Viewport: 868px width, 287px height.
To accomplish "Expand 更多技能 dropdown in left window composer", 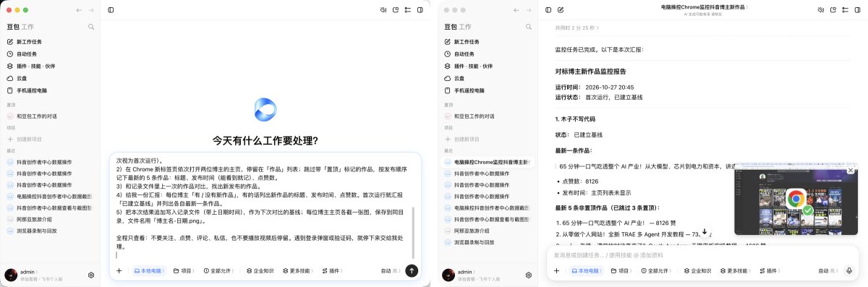I will point(299,270).
